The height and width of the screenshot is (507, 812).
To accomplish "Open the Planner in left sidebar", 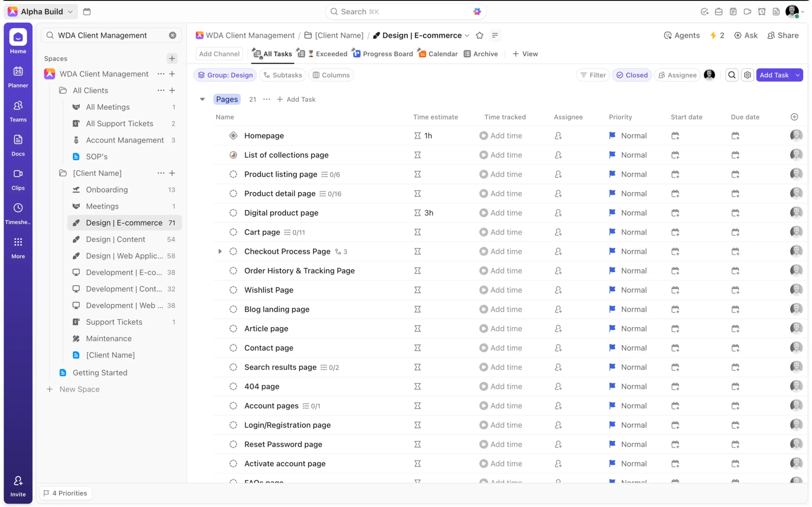I will pyautogui.click(x=18, y=77).
